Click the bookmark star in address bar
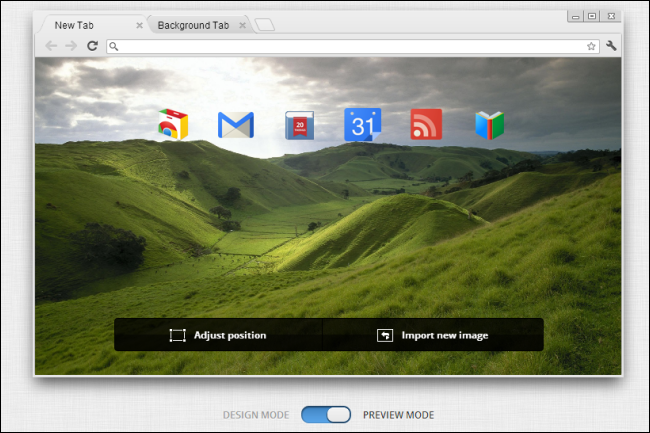The height and width of the screenshot is (433, 650). [591, 46]
